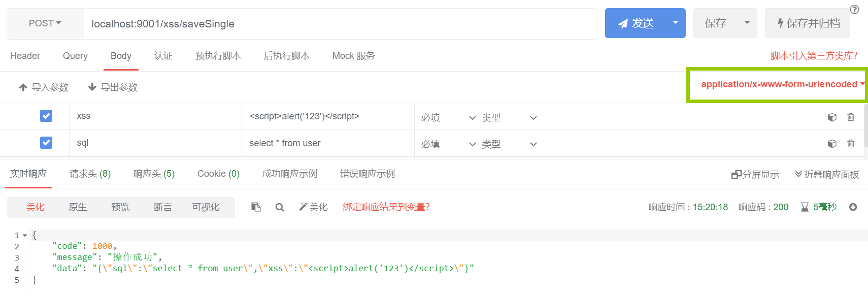This screenshot has height=294, width=868.
Task: Open the 成功响应示例 tab
Action: (290, 174)
